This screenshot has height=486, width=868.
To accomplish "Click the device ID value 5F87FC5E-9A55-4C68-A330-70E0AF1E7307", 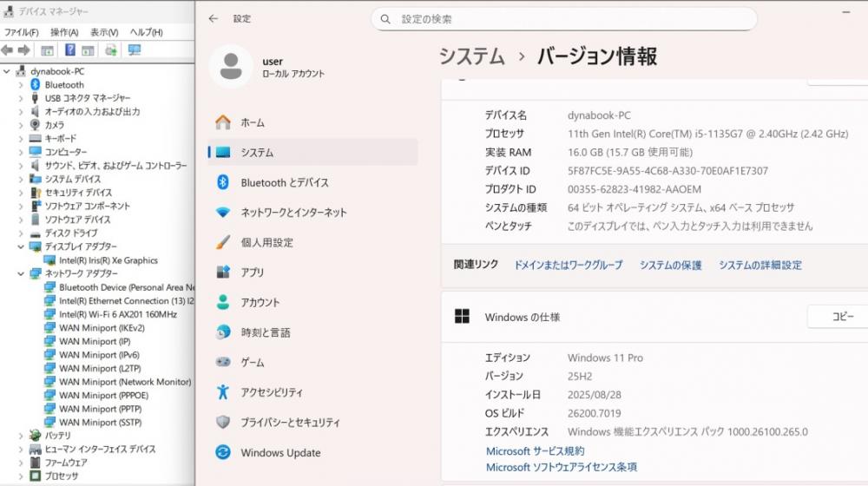I will 667,170.
